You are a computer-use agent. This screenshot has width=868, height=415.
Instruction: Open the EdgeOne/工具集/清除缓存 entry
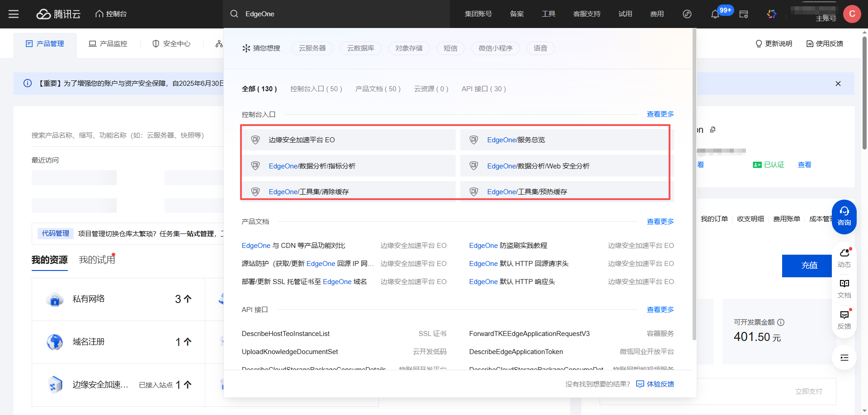[x=349, y=191]
